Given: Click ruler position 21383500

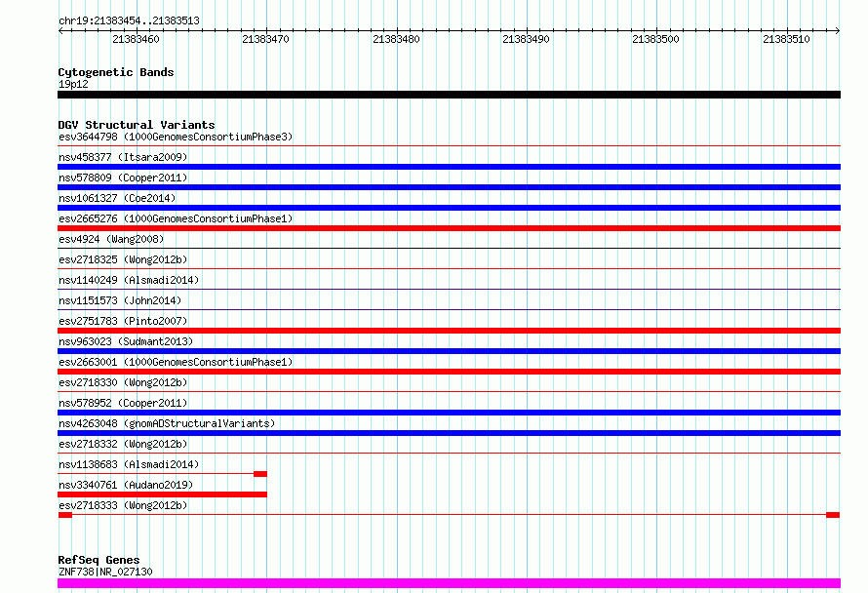Looking at the screenshot, I should click(656, 39).
